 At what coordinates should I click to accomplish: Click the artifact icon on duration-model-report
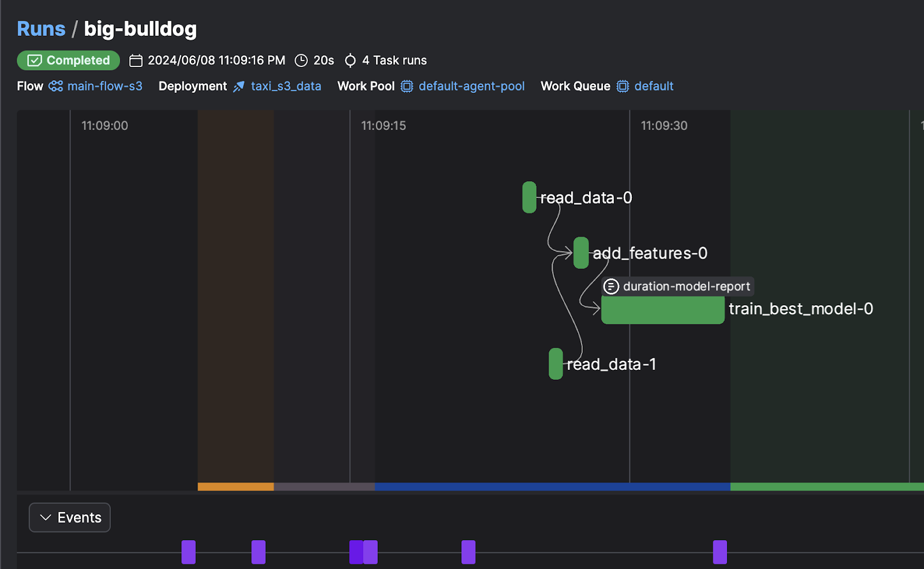tap(611, 286)
